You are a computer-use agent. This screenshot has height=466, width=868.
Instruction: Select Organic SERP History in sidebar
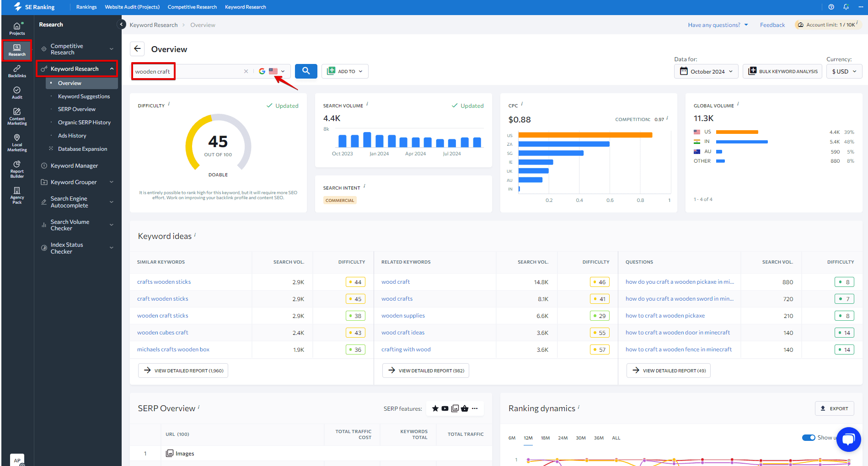84,122
